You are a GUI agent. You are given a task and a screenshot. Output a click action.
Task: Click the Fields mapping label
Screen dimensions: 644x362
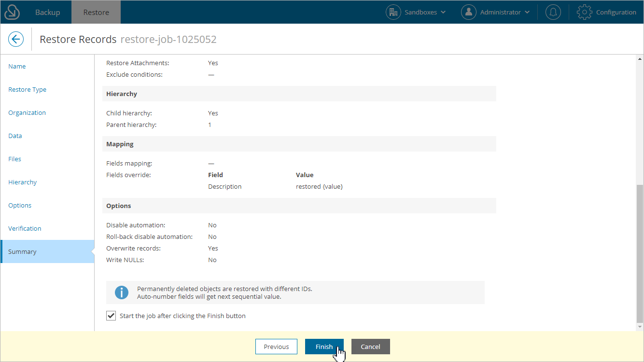129,163
